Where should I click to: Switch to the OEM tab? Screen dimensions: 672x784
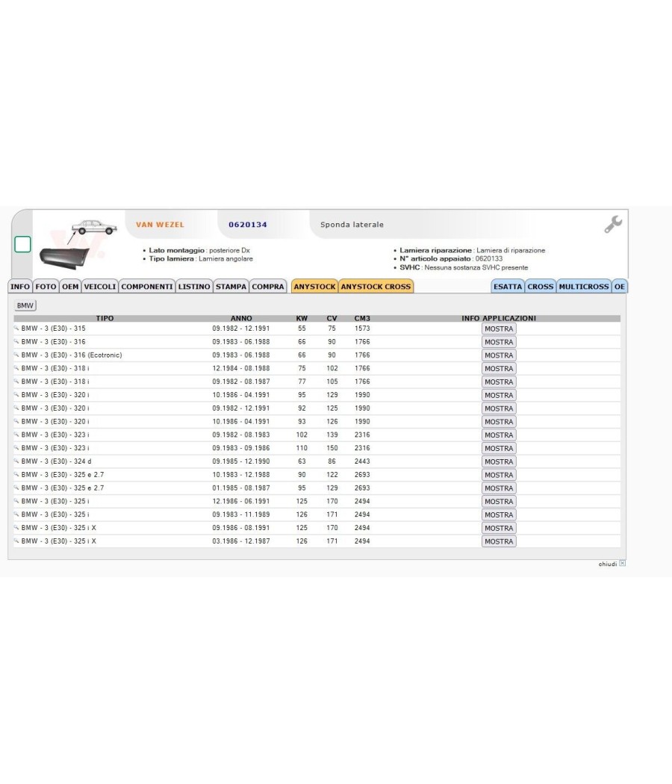coord(70,287)
